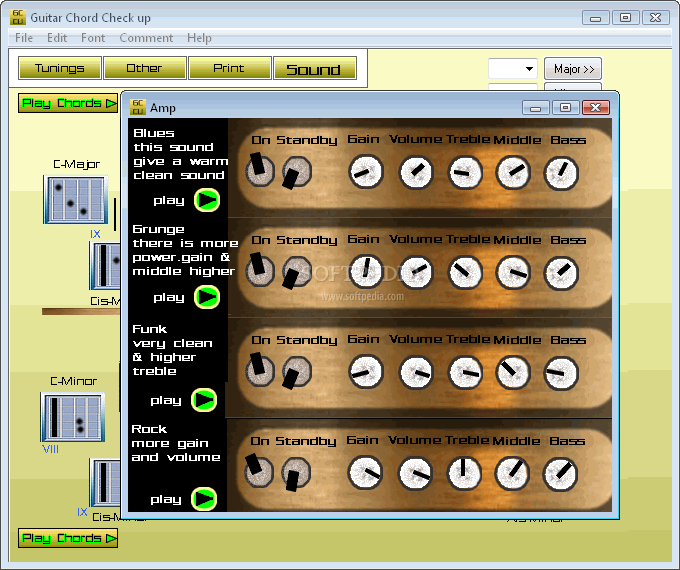Click the Blues Bass knob
The height and width of the screenshot is (570, 680).
pyautogui.click(x=561, y=173)
